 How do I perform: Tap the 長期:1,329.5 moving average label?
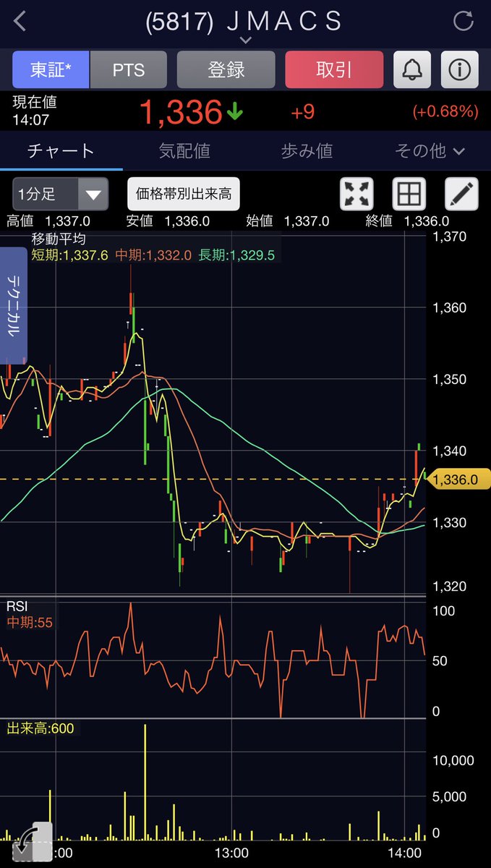coord(236,255)
